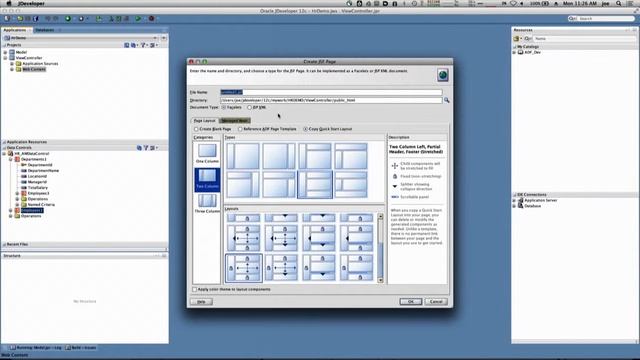
Task: Switch to the Managed Bean tab
Action: (235, 120)
